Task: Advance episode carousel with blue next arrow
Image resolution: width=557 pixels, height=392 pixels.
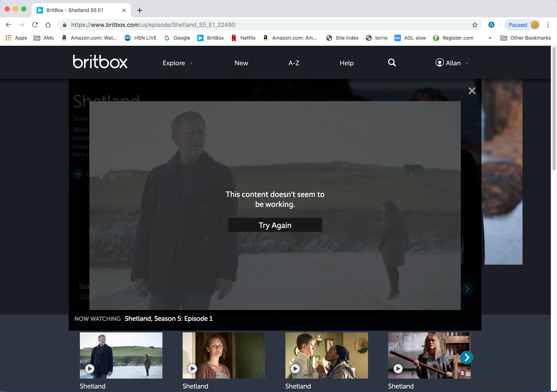Action: coord(467,357)
